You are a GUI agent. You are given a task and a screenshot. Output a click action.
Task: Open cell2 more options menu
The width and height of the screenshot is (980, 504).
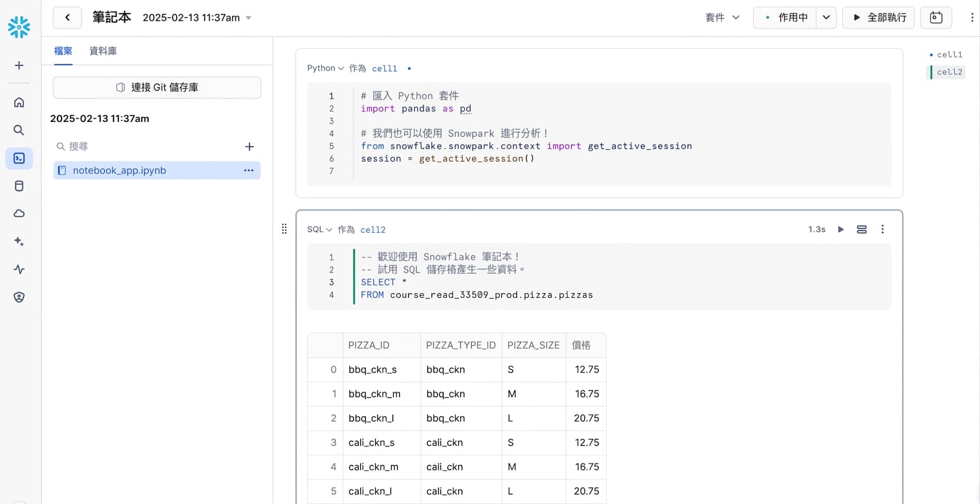pos(883,229)
